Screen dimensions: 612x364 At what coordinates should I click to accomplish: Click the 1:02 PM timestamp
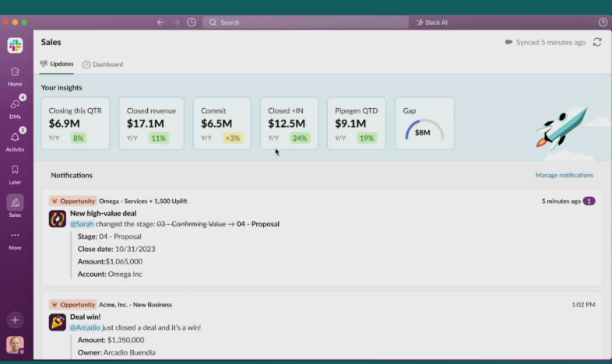pos(583,305)
